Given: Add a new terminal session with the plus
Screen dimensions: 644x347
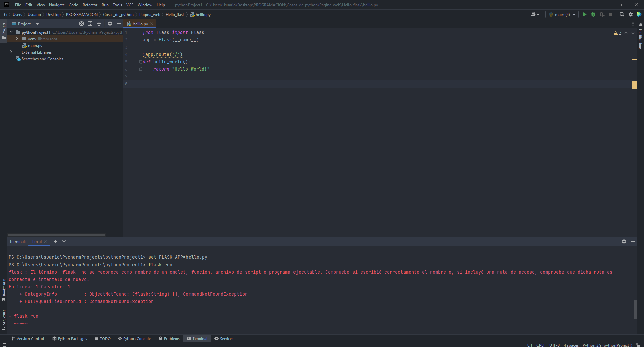Looking at the screenshot, I should (x=55, y=241).
